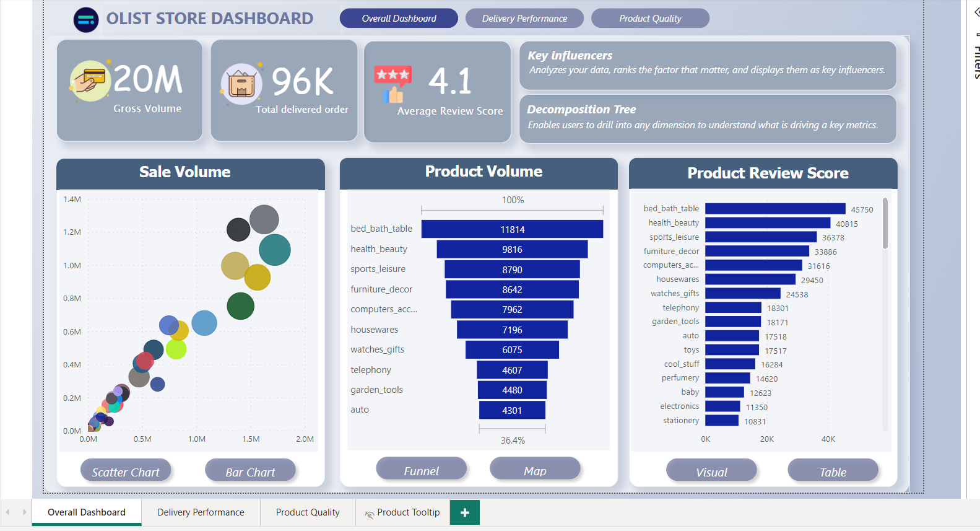The image size is (980, 531).
Task: Click the health_beauty bar valued 40815
Action: click(x=768, y=223)
